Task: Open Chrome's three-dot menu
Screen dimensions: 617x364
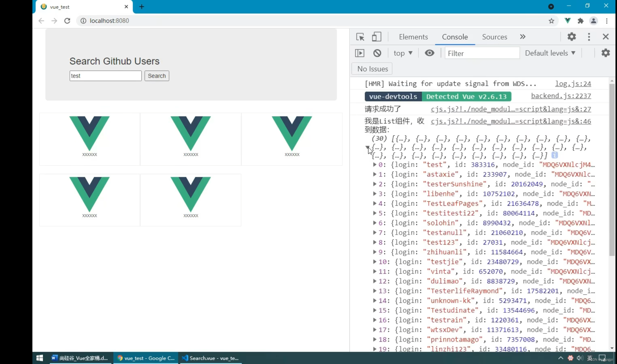Action: click(x=607, y=21)
